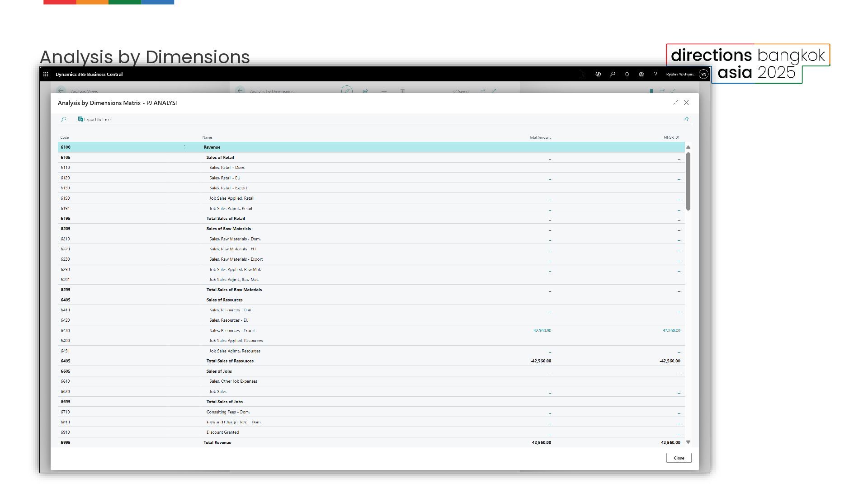This screenshot has height=488, width=868.
Task: Click the search icon in matrix toolbar
Action: (x=63, y=119)
